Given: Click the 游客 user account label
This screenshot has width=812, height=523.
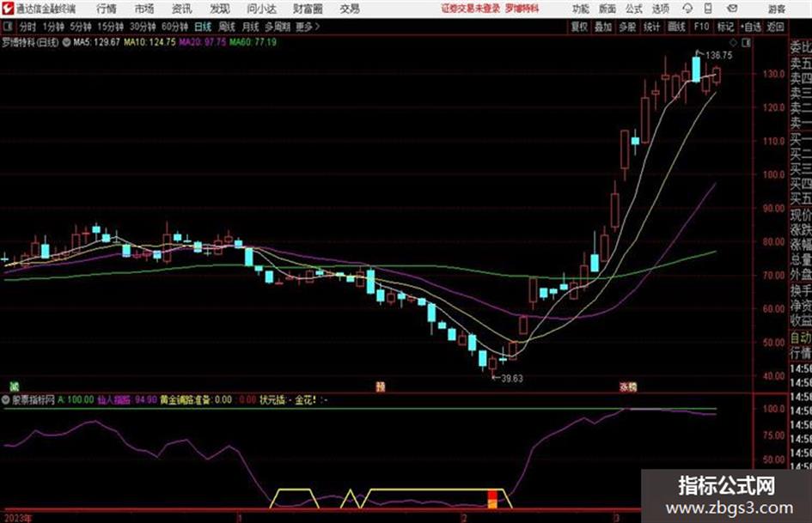Looking at the screenshot, I should coord(776,9).
